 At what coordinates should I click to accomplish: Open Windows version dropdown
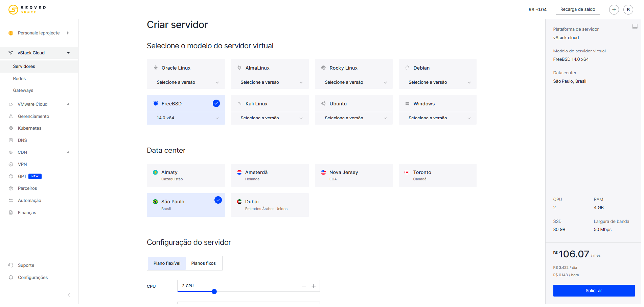[x=438, y=118]
